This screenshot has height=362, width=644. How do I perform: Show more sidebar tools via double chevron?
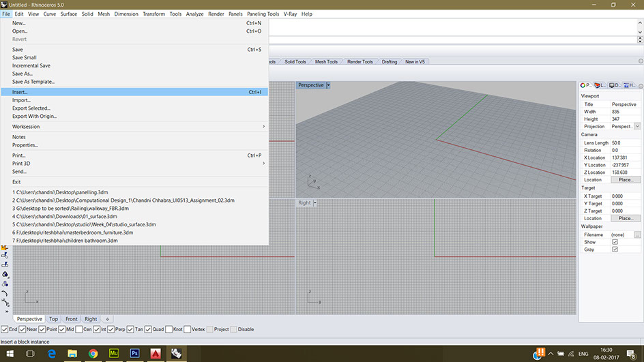point(7,312)
